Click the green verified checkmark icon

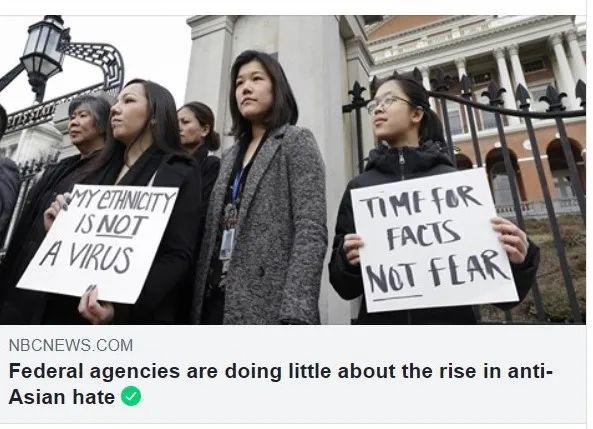(x=131, y=396)
